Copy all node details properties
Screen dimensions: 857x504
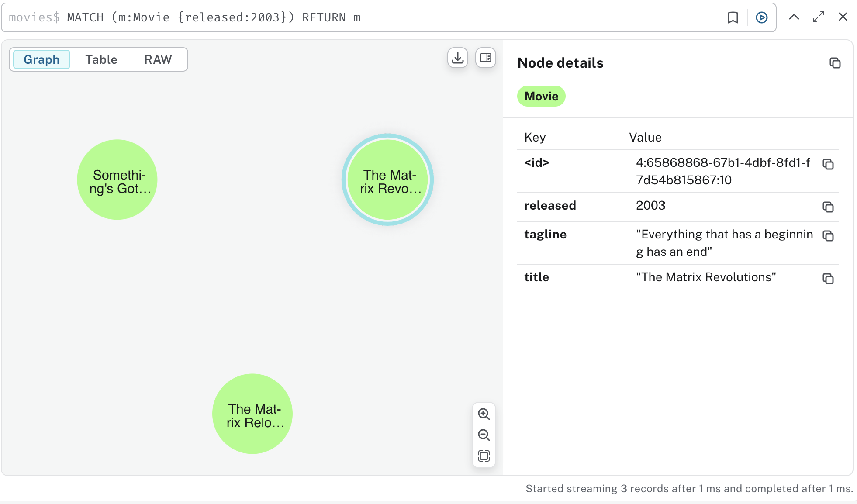(835, 63)
